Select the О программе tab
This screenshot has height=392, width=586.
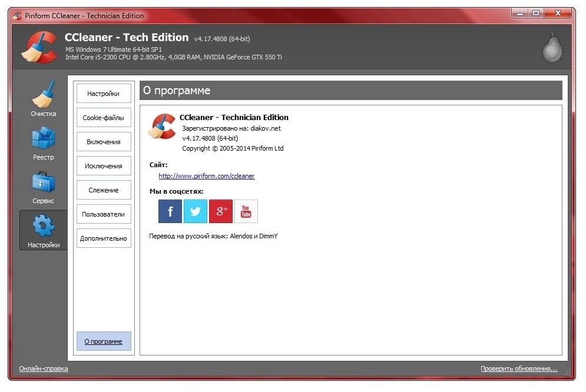pyautogui.click(x=104, y=341)
